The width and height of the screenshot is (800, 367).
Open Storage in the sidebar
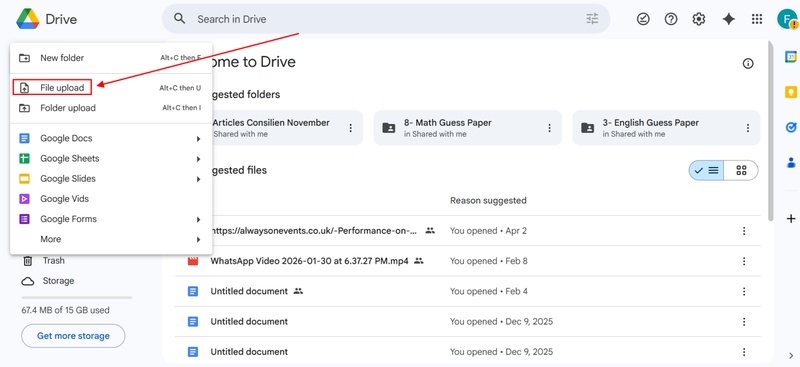(58, 281)
